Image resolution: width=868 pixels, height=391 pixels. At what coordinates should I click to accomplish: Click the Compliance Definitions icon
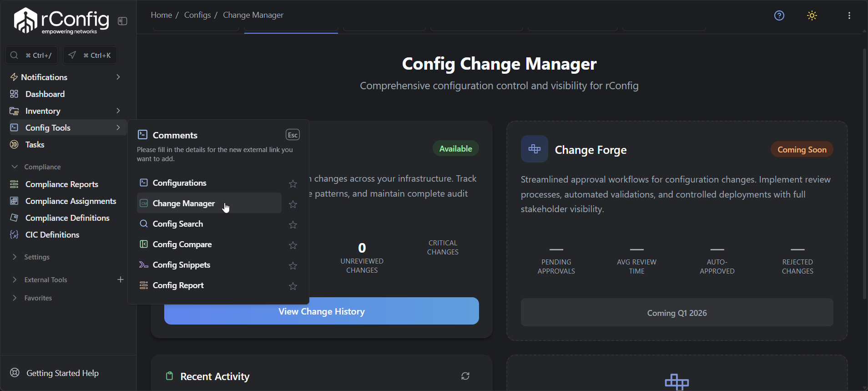(14, 218)
